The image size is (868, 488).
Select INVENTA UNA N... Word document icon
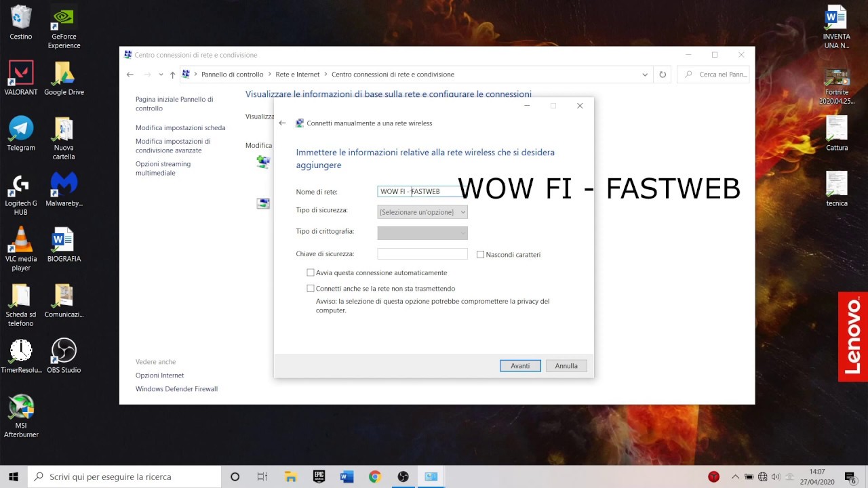[x=836, y=27]
